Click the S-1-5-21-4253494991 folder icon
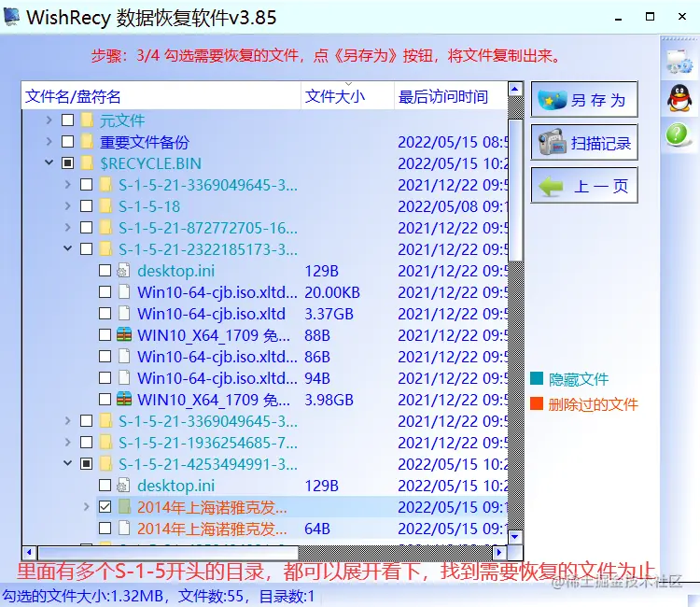Viewport: 700px width, 607px height. click(105, 463)
